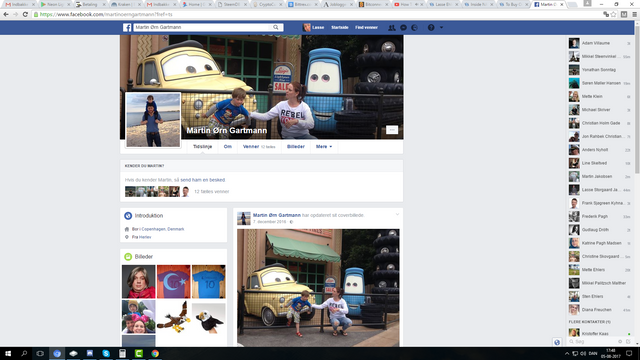Open the Windows action center icon
Screen dimensions: 640x360
coord(629,353)
